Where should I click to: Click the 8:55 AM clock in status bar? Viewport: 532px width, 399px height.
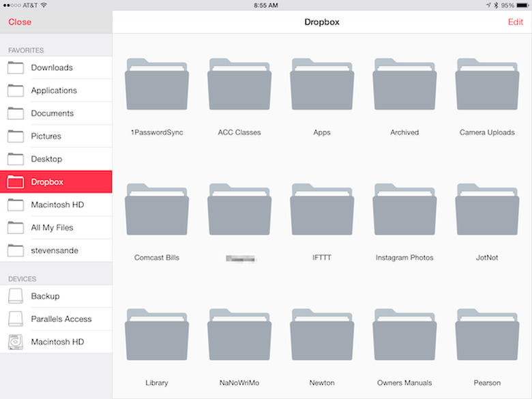tap(266, 5)
